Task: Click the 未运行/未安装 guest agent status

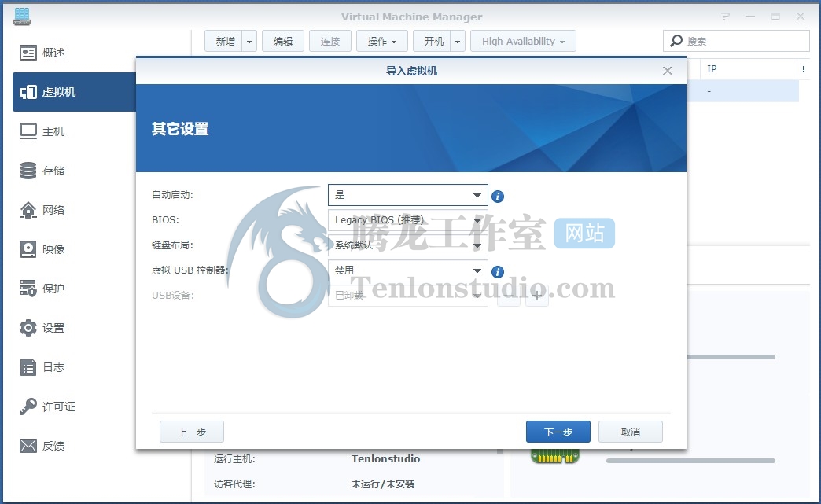Action: [x=383, y=484]
